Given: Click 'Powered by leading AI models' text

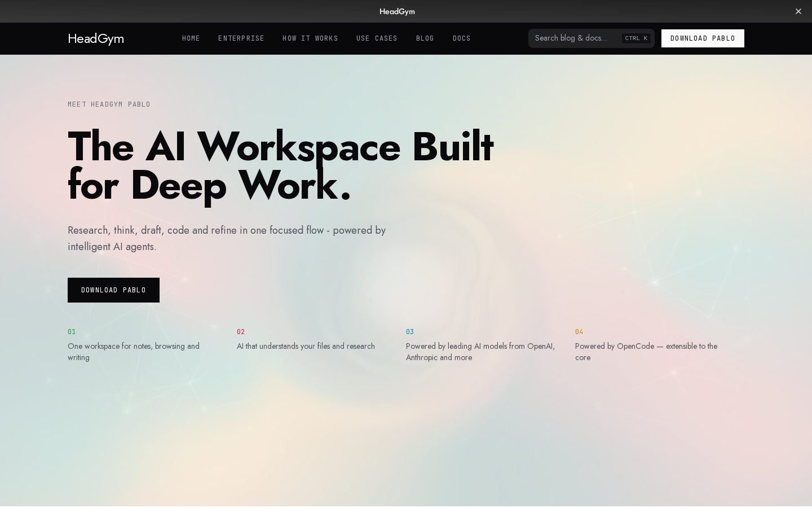Looking at the screenshot, I should (480, 352).
